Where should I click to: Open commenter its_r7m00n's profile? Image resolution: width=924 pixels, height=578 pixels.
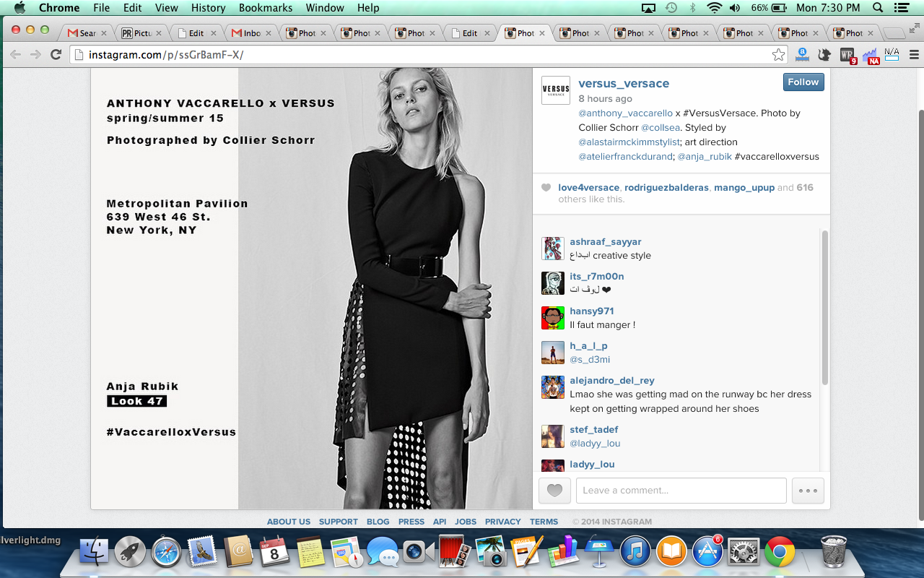[x=597, y=277]
